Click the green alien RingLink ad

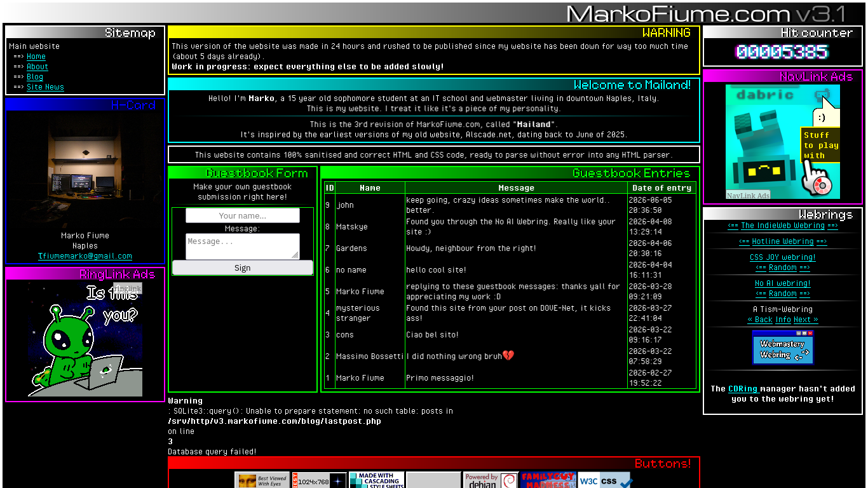click(x=85, y=339)
